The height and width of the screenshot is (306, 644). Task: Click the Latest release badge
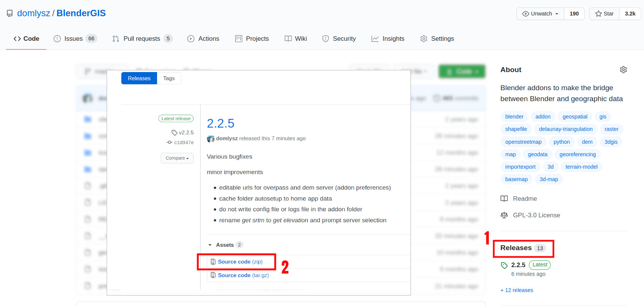click(x=176, y=118)
